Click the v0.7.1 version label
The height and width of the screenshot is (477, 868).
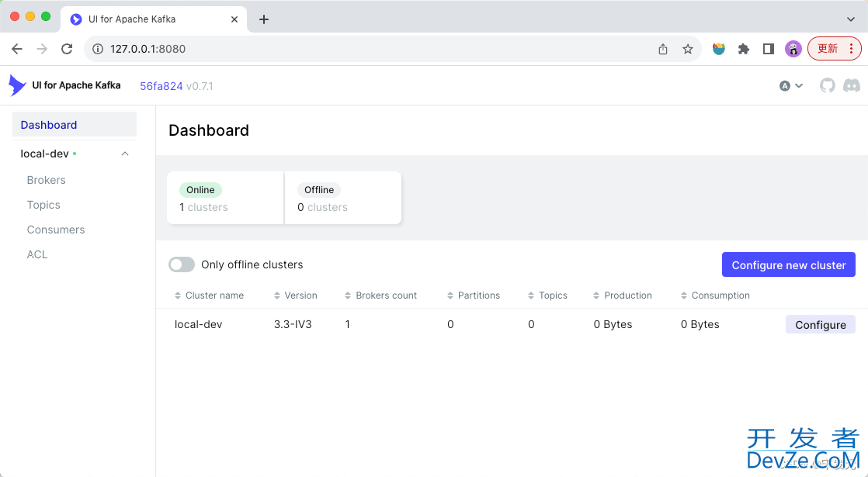[x=200, y=86]
